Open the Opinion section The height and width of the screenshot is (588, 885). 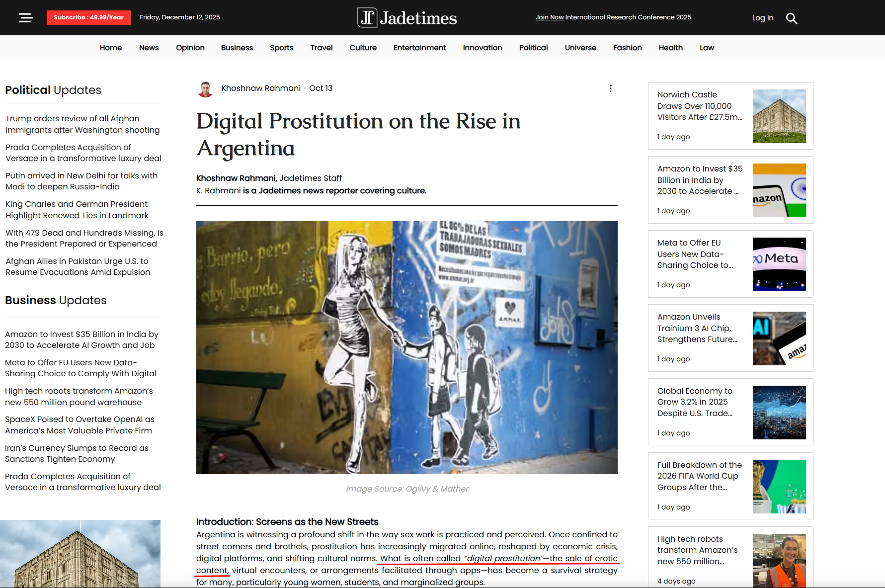(190, 48)
